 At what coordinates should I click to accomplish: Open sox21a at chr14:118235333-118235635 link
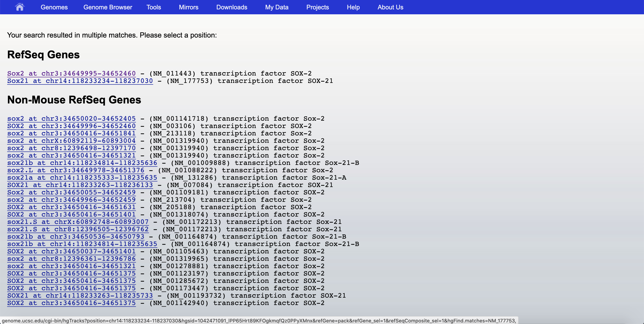coord(82,178)
